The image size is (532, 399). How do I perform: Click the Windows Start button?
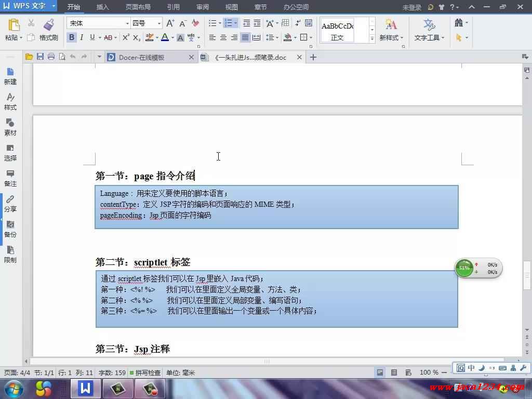pos(14,388)
